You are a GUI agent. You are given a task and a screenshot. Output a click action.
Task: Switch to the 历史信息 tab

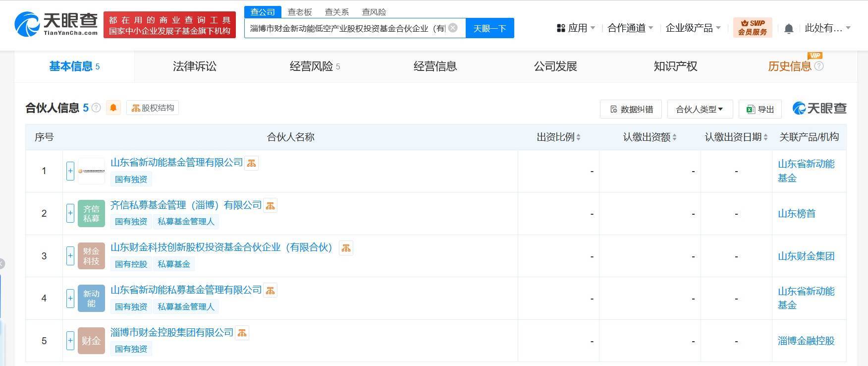(x=790, y=66)
